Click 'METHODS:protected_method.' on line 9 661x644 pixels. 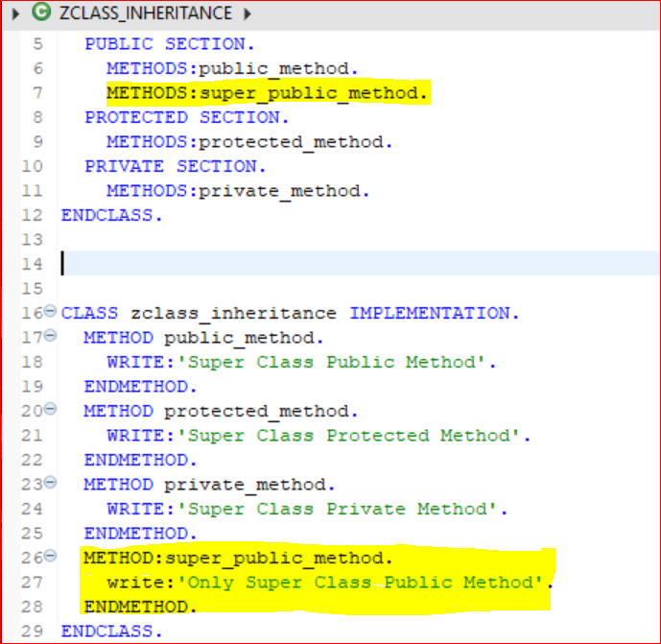point(249,142)
